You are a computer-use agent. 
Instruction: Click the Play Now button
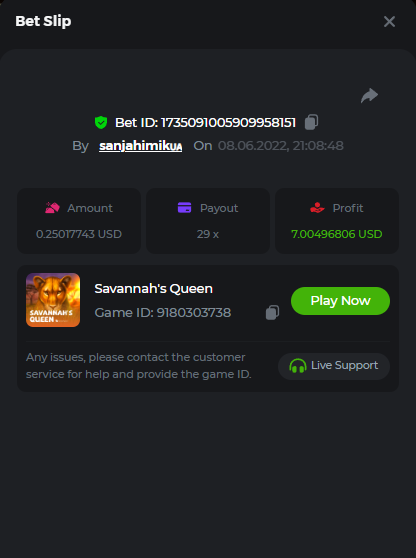pyautogui.click(x=340, y=301)
